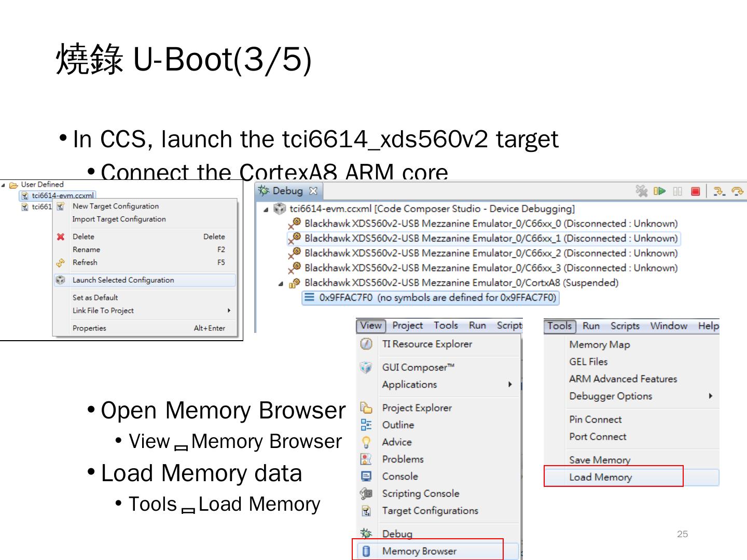747x560 pixels.
Task: Choose Port Connect from Tools menu
Action: point(632,437)
